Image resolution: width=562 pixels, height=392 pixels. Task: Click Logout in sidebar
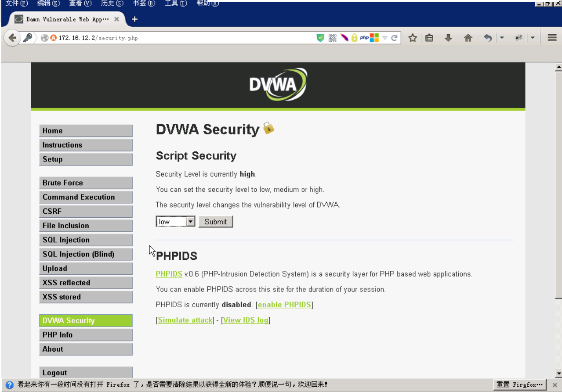tap(86, 373)
